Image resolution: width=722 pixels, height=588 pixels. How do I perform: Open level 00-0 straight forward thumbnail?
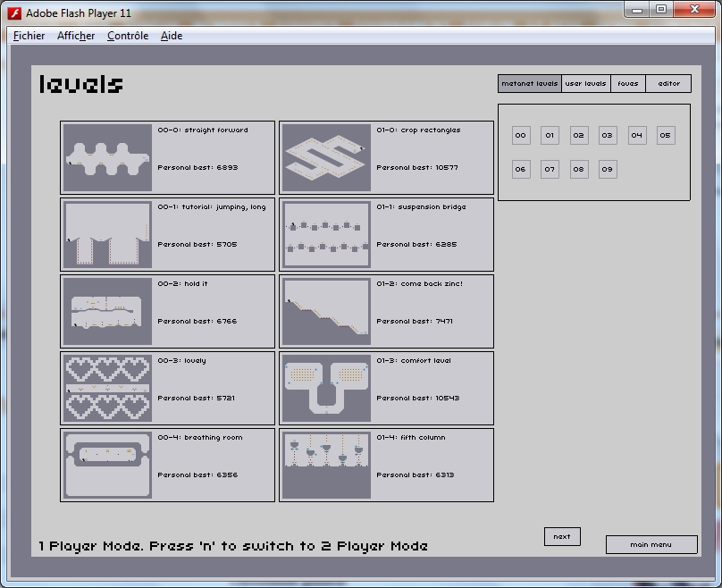click(x=107, y=157)
